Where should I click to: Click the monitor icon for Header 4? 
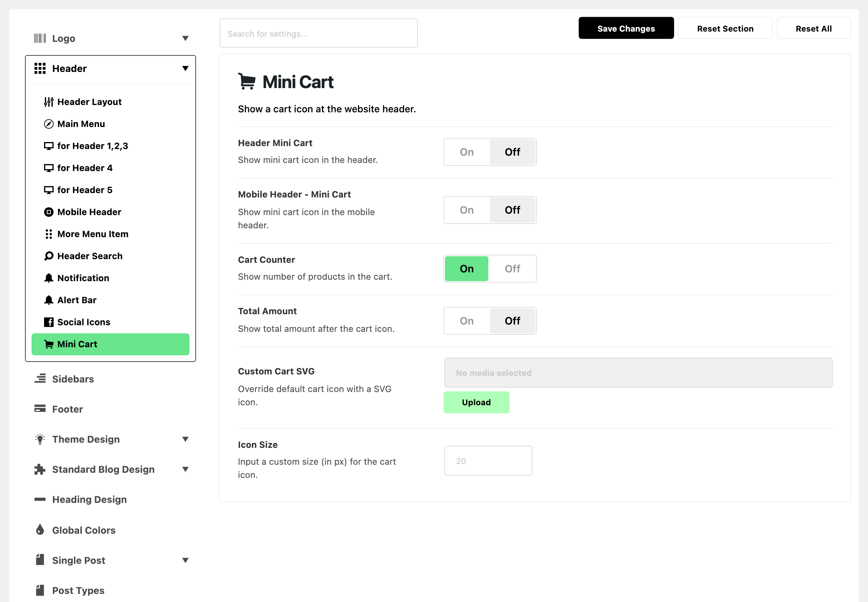tap(49, 168)
